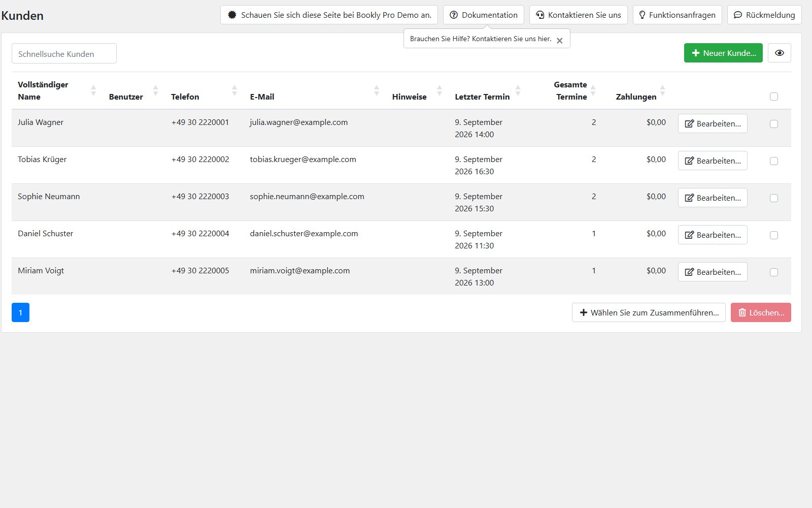The image size is (812, 508).
Task: Edit Miriam Voigt via Bearbeiten
Action: click(713, 272)
